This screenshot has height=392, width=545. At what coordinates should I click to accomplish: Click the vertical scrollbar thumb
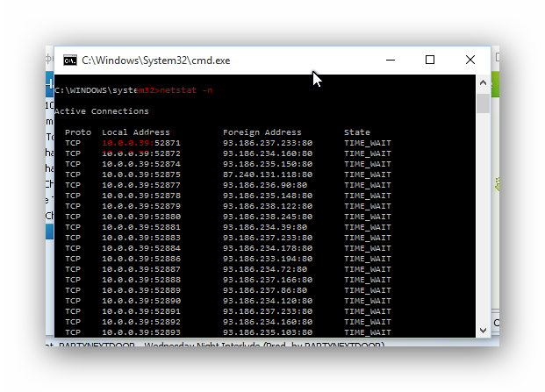tap(483, 103)
